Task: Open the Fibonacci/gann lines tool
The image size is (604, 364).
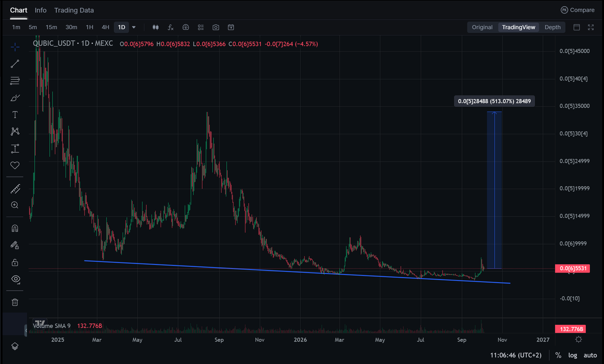Action: point(15,80)
